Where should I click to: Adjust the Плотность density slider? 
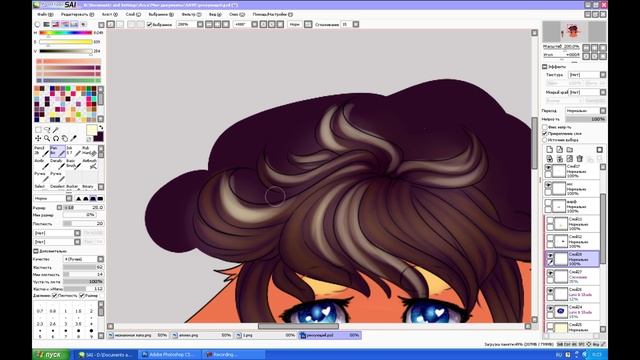[x=83, y=224]
